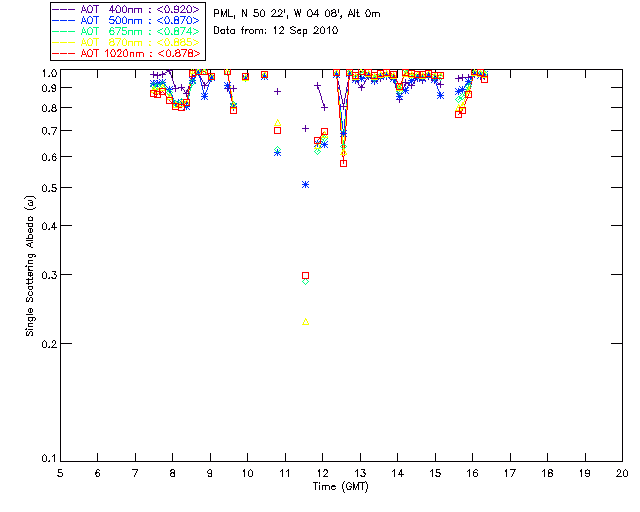Click the lowest yellow triangle data point

click(x=306, y=322)
